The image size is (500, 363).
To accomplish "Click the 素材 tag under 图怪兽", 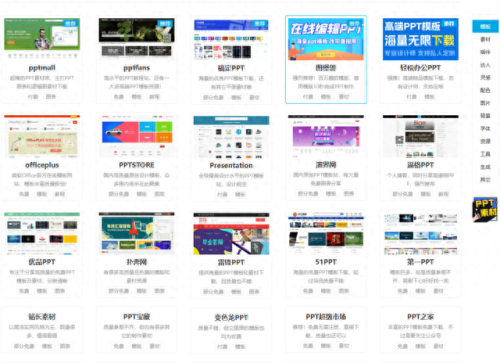I will [x=344, y=97].
